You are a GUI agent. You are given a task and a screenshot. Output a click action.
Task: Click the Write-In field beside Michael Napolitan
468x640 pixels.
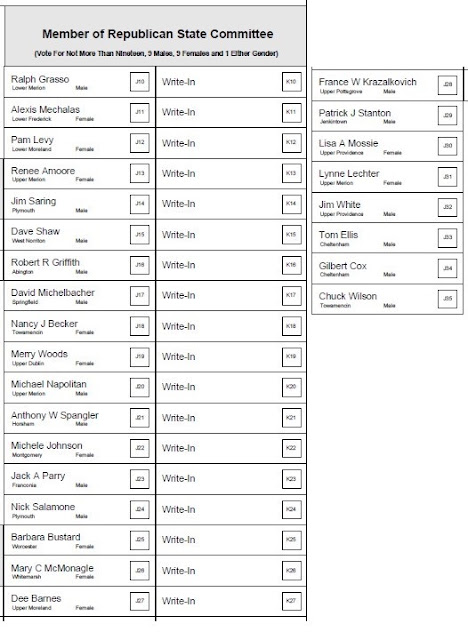(231, 387)
